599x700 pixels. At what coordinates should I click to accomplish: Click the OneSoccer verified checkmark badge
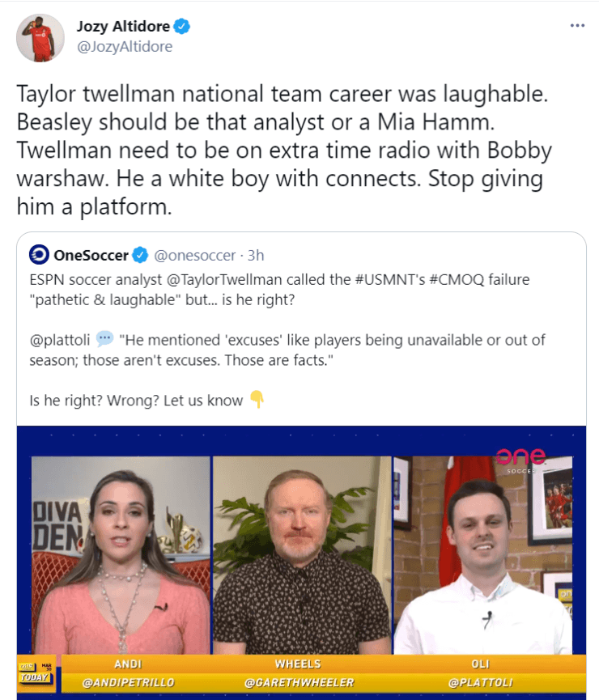tap(140, 256)
